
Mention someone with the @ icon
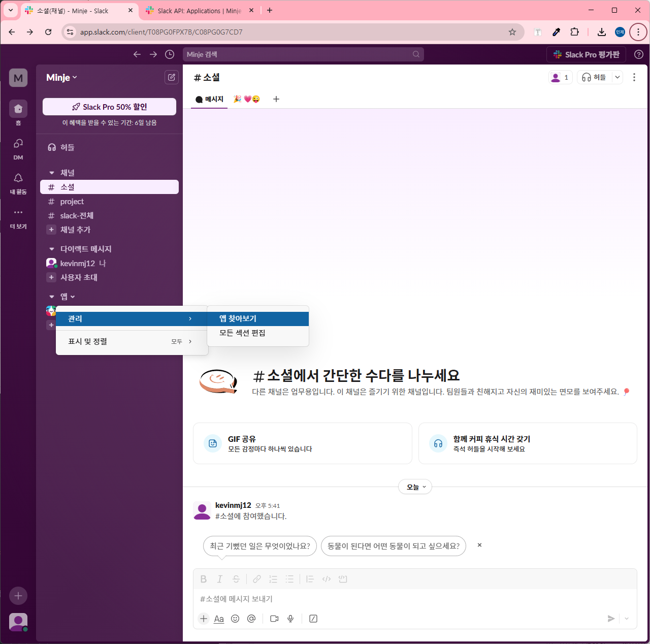pos(251,619)
